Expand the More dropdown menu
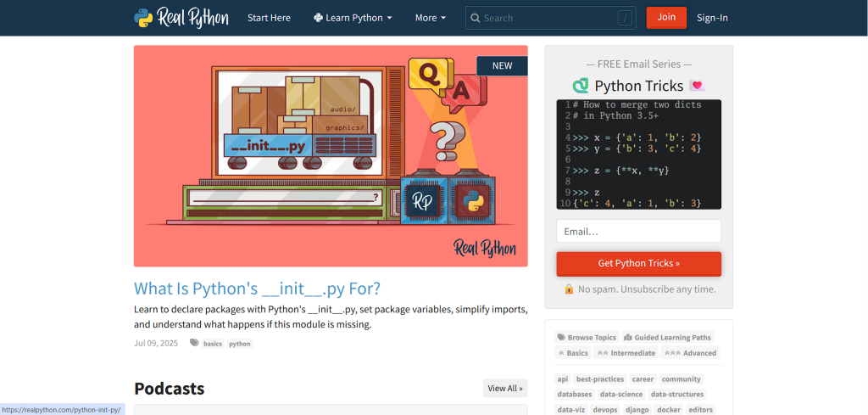868x415 pixels. coord(431,18)
